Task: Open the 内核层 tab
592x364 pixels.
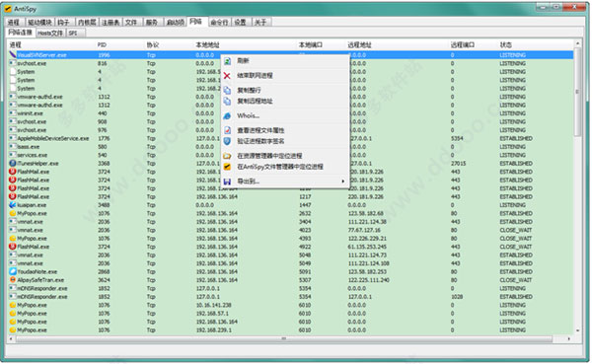Action: (x=87, y=23)
